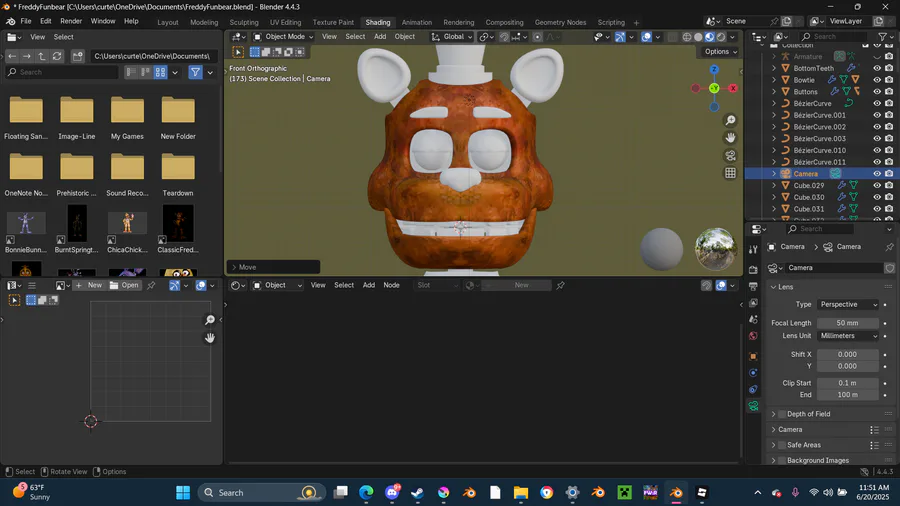
Task: Expand Camera panel in properties
Action: [774, 429]
